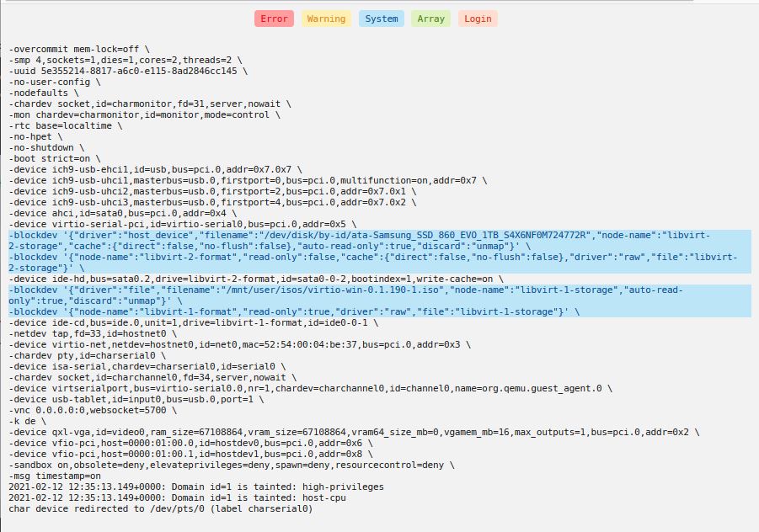Click the green Array filter button
Screen dimensions: 759x532
(430, 19)
